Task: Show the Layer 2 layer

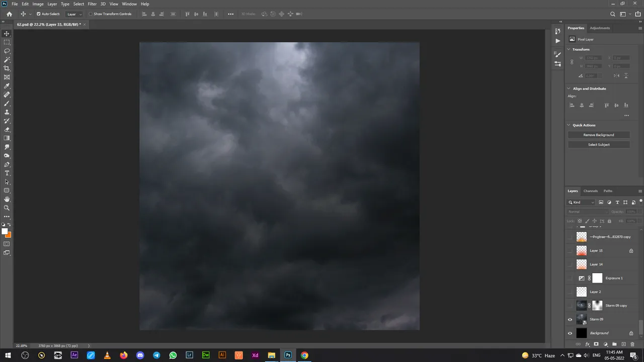Action: pyautogui.click(x=570, y=292)
